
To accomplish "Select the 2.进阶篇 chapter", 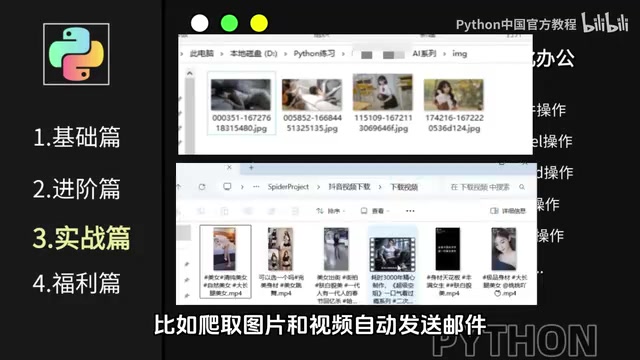I will pyautogui.click(x=77, y=189).
